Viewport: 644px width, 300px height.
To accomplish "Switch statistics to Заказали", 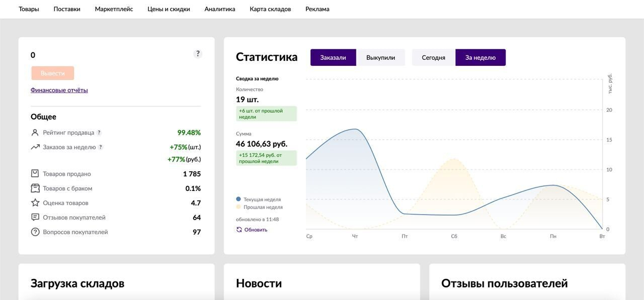I will pos(333,57).
